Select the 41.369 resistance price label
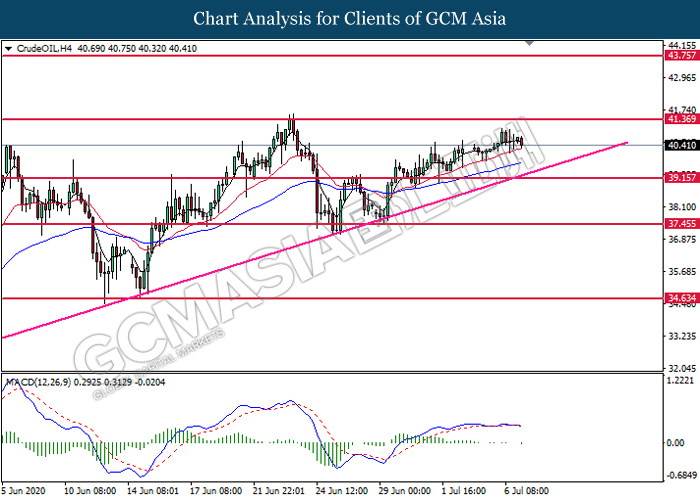Image resolution: width=700 pixels, height=500 pixels. [x=682, y=119]
